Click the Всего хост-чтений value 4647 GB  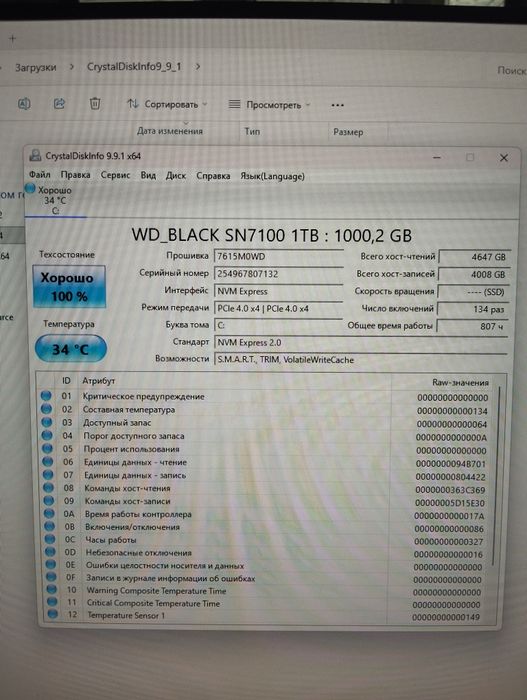(474, 257)
